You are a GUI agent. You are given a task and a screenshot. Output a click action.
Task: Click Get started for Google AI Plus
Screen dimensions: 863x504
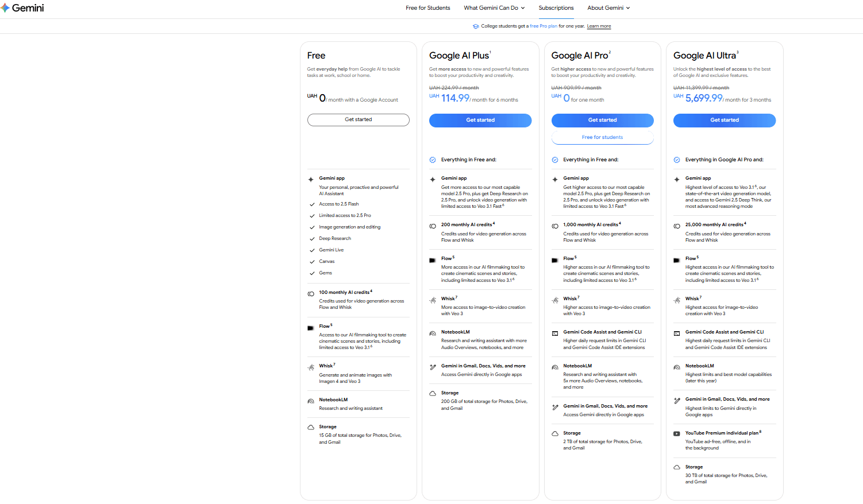click(480, 120)
